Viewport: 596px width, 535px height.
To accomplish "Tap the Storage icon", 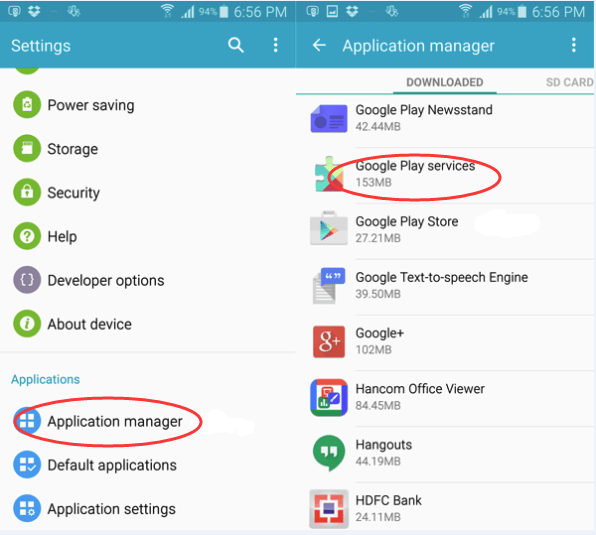I will [27, 148].
